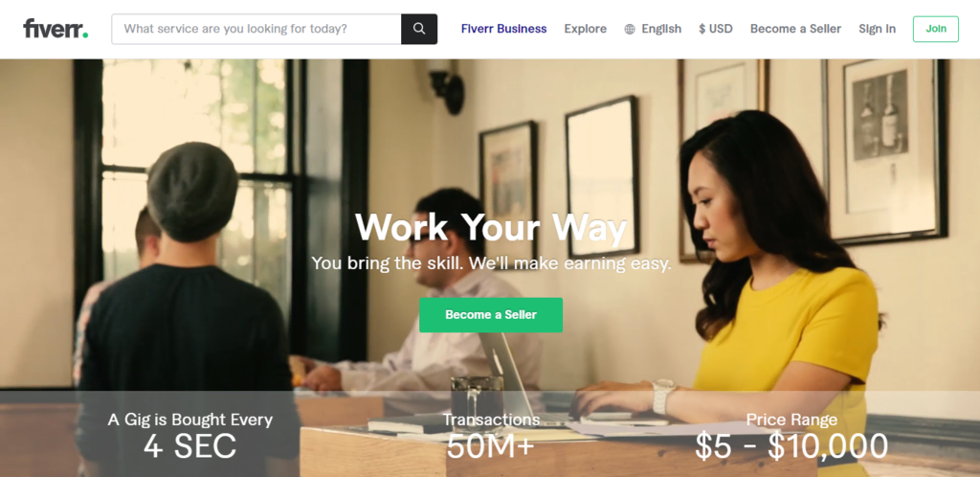Change currency via $ USD selector
Screen dimensions: 980x477
click(x=716, y=29)
